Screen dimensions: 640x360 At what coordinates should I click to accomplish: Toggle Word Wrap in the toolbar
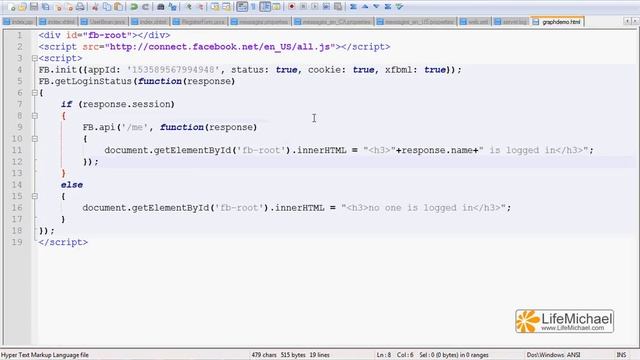click(242, 7)
